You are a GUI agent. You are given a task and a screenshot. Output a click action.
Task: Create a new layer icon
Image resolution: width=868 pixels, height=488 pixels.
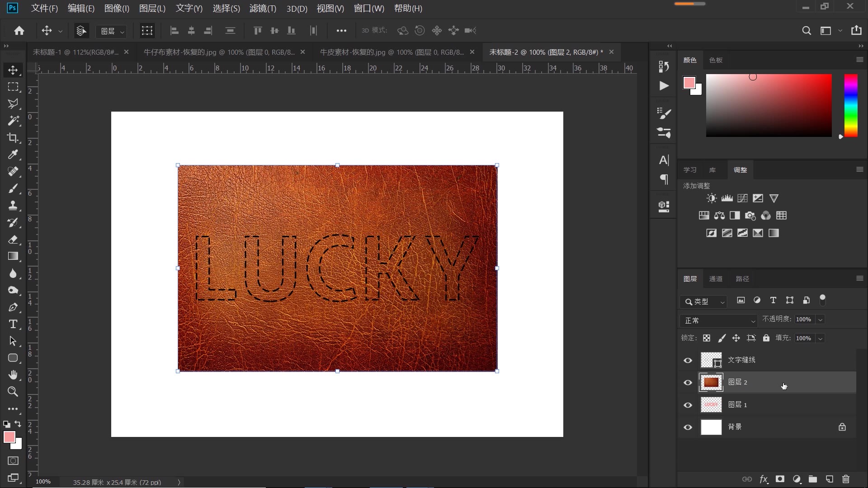click(x=830, y=479)
